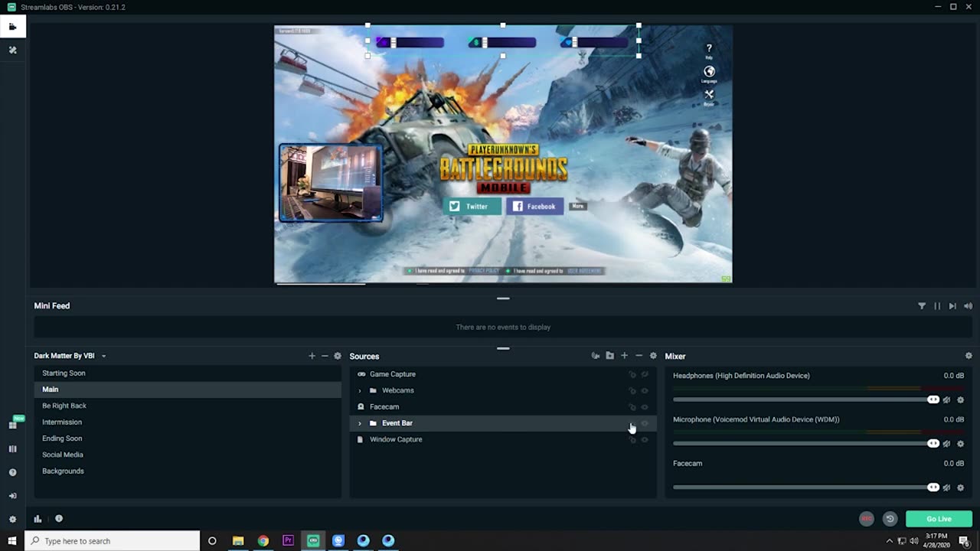This screenshot has width=980, height=551.
Task: Open Studio Mode camera icon in Sources
Action: [596, 356]
